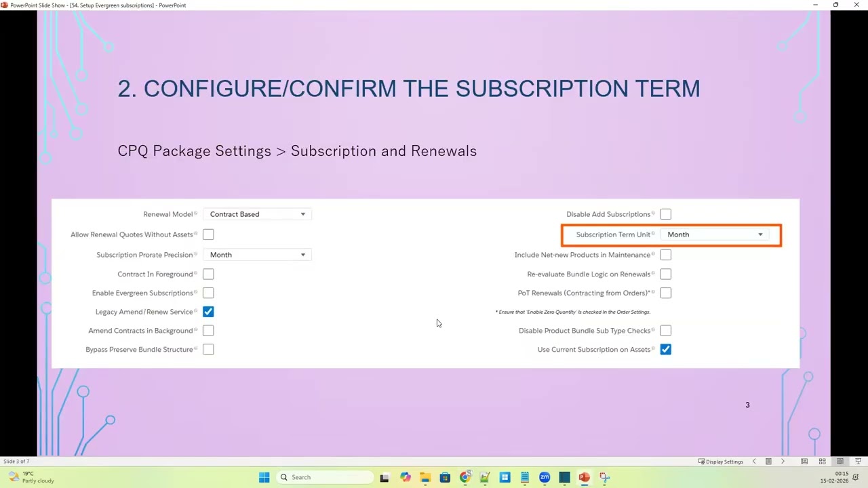Viewport: 868px width, 488px height.
Task: Click the 'Enable Evergreen Subscriptions' label
Action: pyautogui.click(x=142, y=293)
